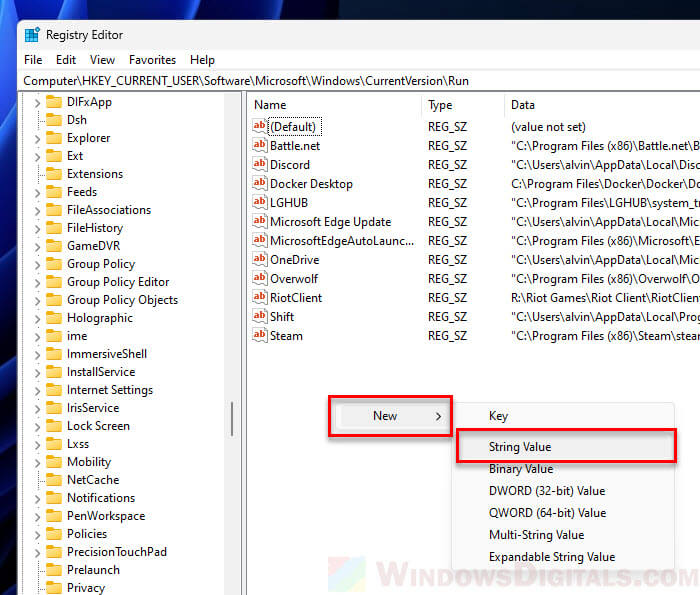This screenshot has height=595, width=700.
Task: Expand the PrecisionTouchPad tree node
Action: point(38,553)
